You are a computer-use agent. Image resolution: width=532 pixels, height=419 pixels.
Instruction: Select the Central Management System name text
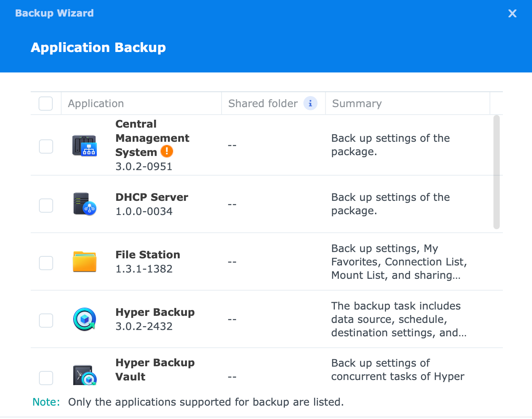click(152, 138)
